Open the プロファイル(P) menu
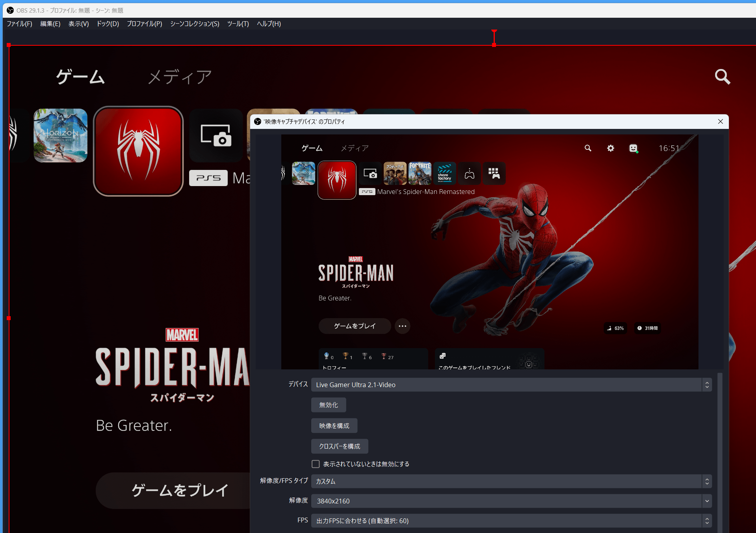The image size is (756, 533). click(x=144, y=24)
